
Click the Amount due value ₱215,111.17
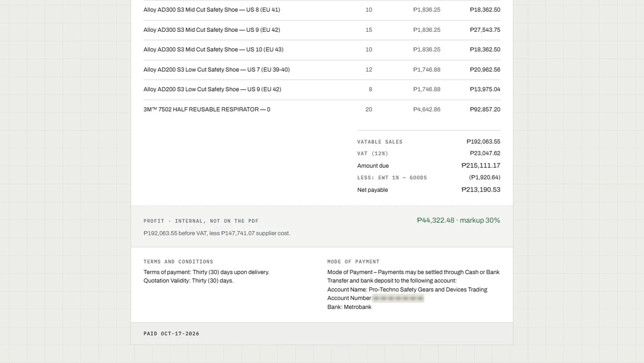[481, 165]
